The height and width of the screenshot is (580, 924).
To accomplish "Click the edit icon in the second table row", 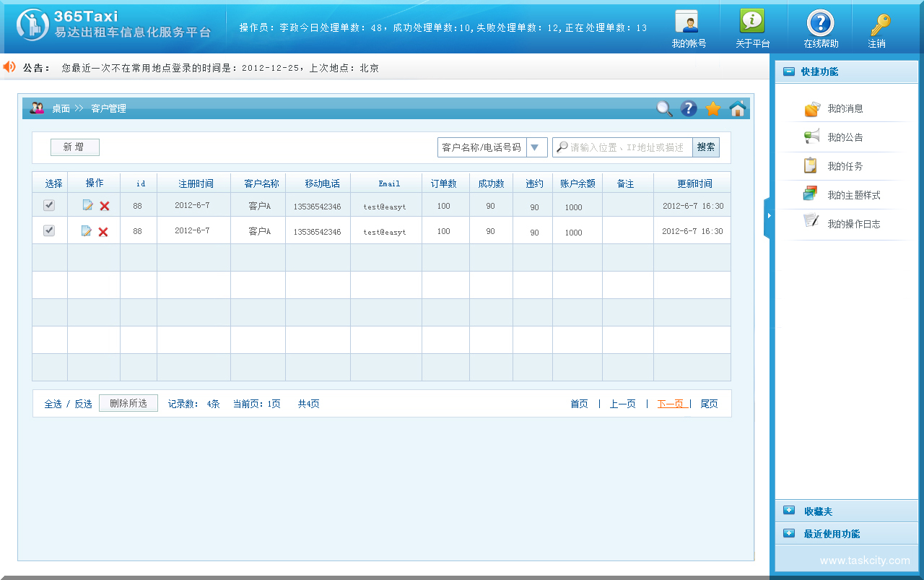I will point(87,231).
